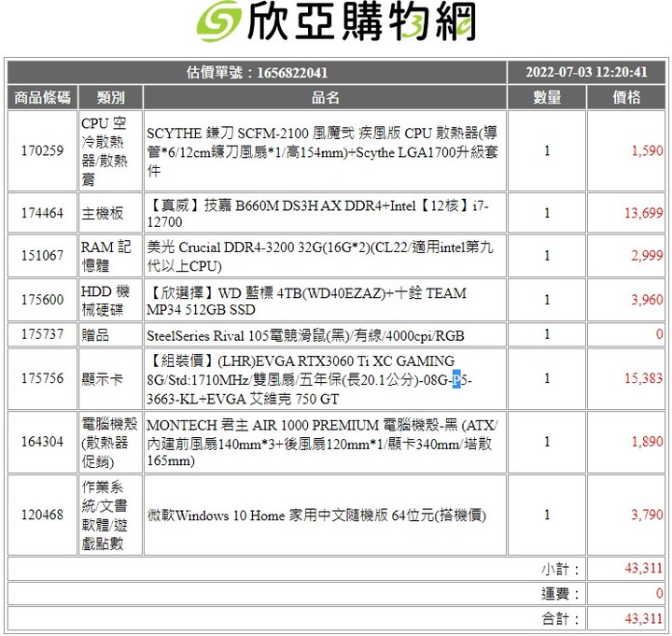Select barcode 175756
The height and width of the screenshot is (636, 672).
(x=42, y=378)
